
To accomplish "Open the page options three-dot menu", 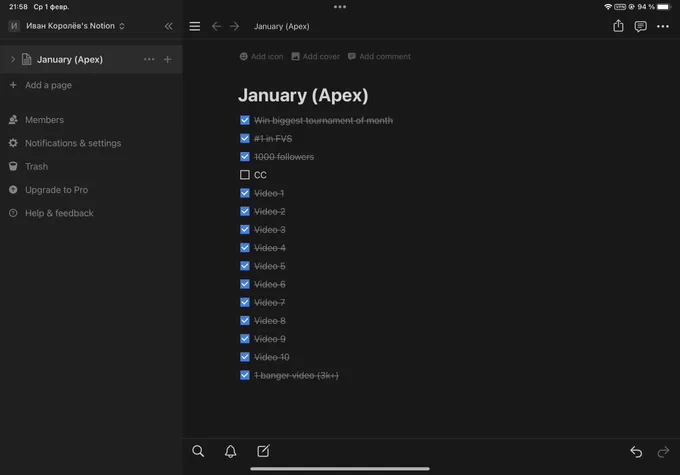I will point(662,26).
